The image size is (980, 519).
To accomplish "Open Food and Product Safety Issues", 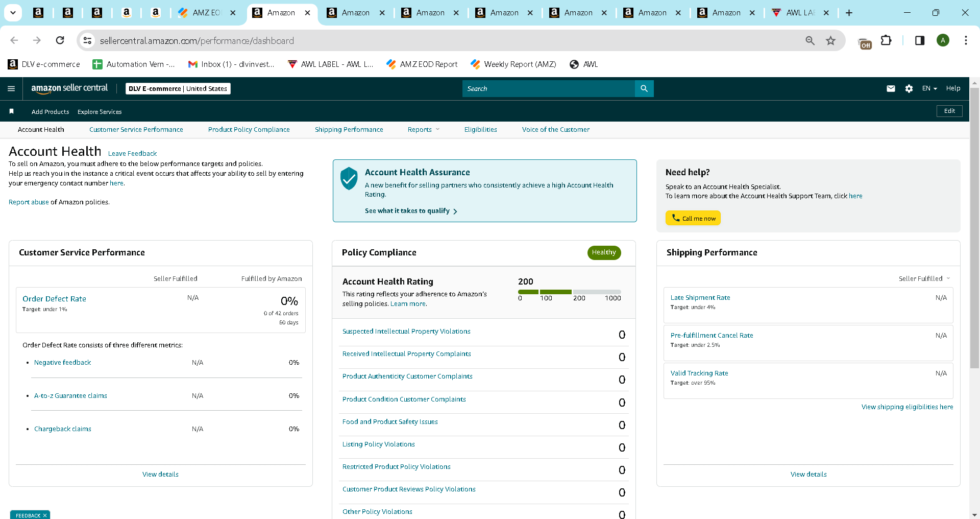I will click(390, 422).
